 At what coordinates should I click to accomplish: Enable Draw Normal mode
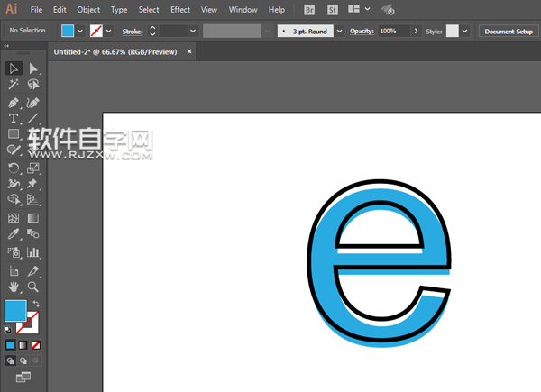(x=10, y=360)
